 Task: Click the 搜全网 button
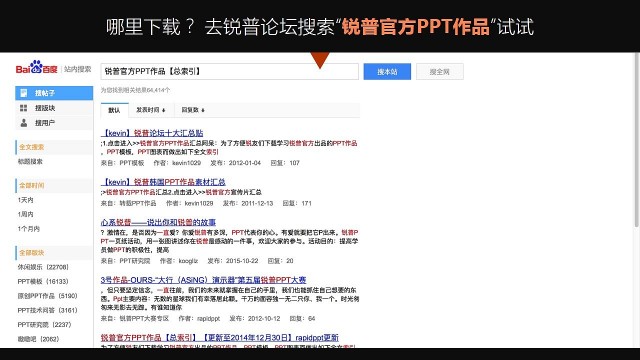click(x=440, y=72)
